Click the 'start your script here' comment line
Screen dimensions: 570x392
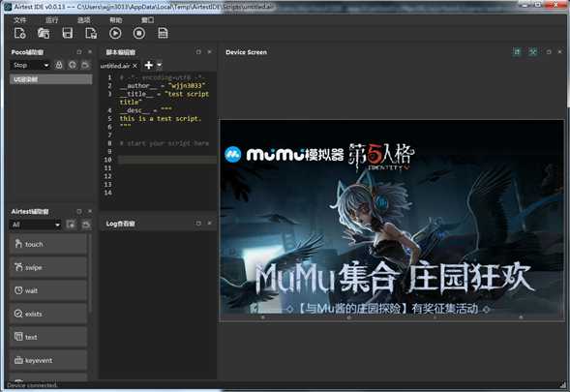(165, 143)
